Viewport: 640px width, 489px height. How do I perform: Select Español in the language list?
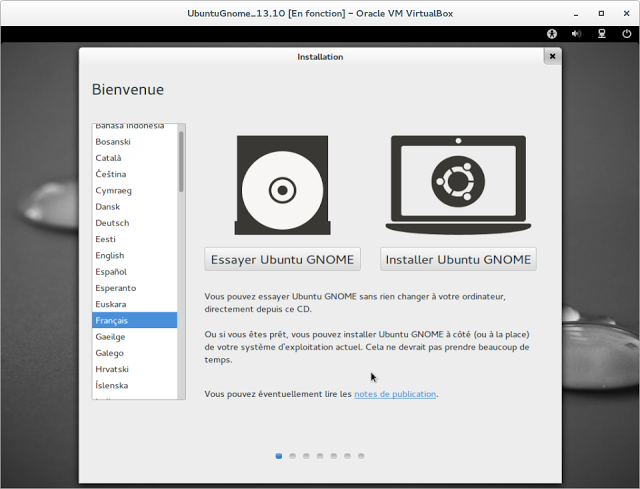point(135,272)
